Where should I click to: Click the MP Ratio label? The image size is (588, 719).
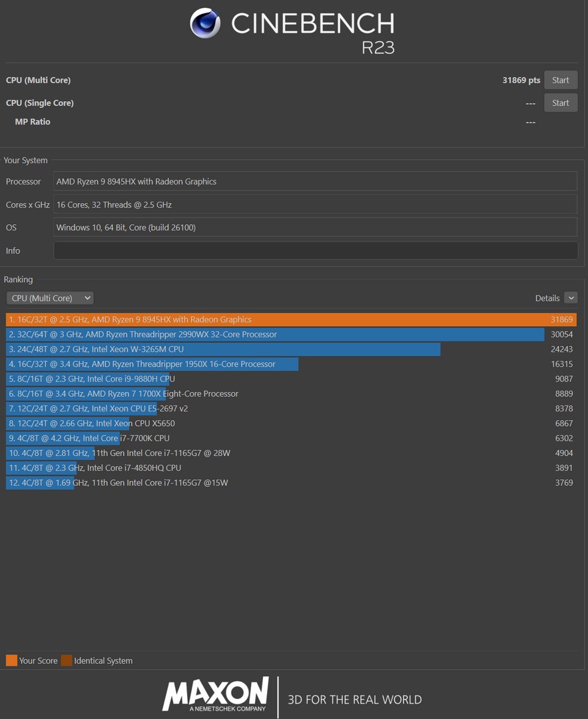tap(33, 122)
